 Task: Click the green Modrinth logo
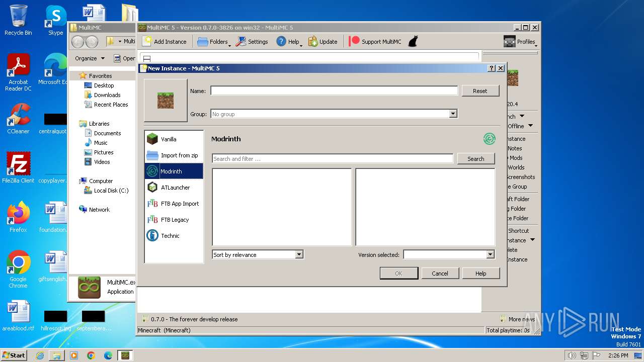tap(489, 139)
